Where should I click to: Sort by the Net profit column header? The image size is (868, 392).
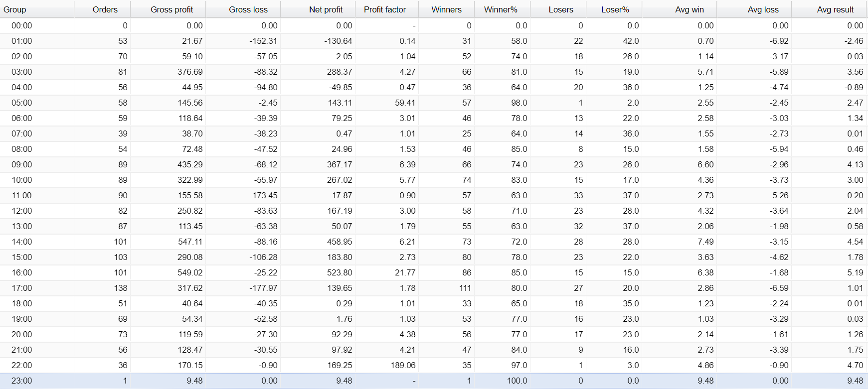tap(318, 9)
